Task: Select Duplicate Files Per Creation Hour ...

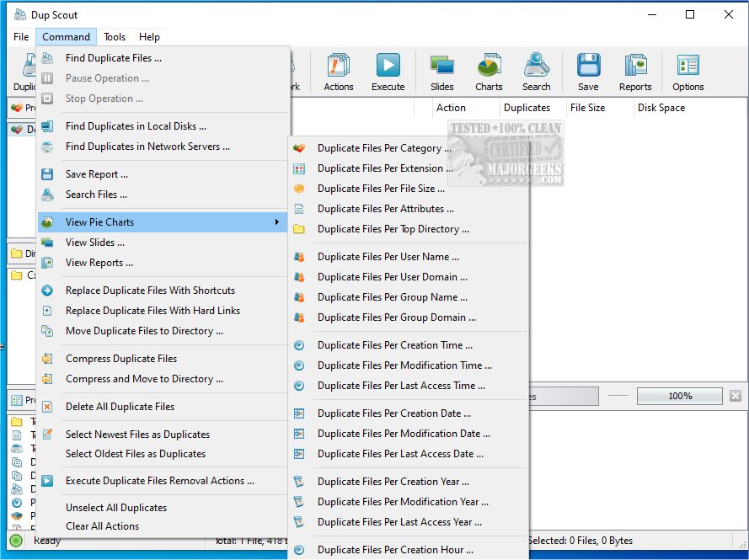Action: [x=409, y=550]
